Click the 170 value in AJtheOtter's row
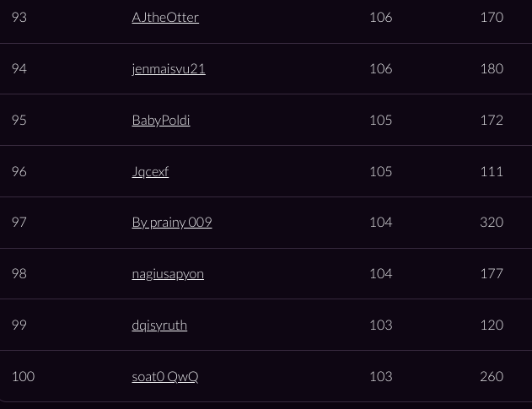532x409 pixels. [492, 18]
